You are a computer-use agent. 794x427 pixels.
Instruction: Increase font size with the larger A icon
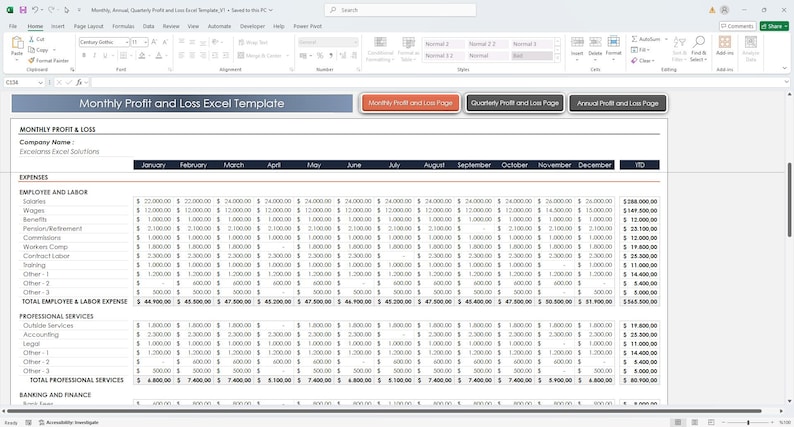point(154,42)
